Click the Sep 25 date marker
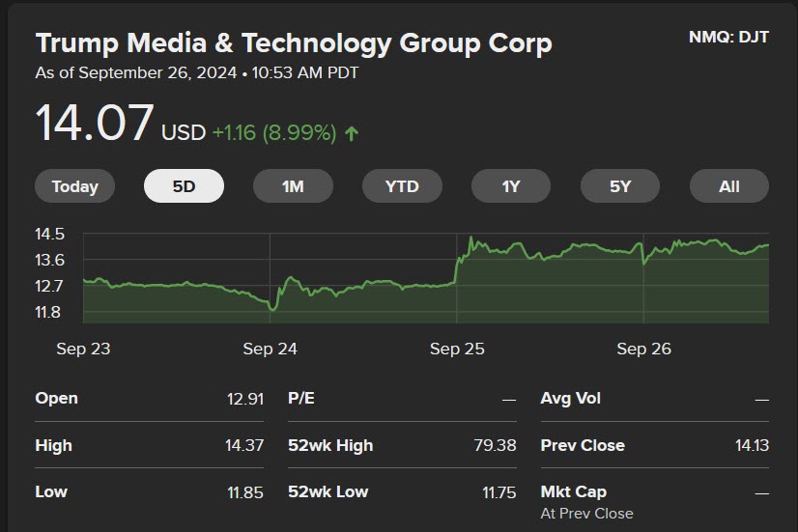The width and height of the screenshot is (798, 532). (457, 349)
